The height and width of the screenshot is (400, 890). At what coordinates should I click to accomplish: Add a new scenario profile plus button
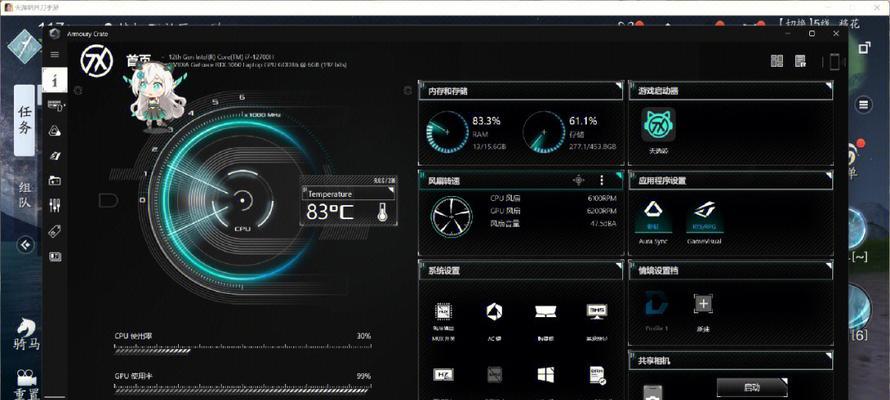tap(703, 304)
